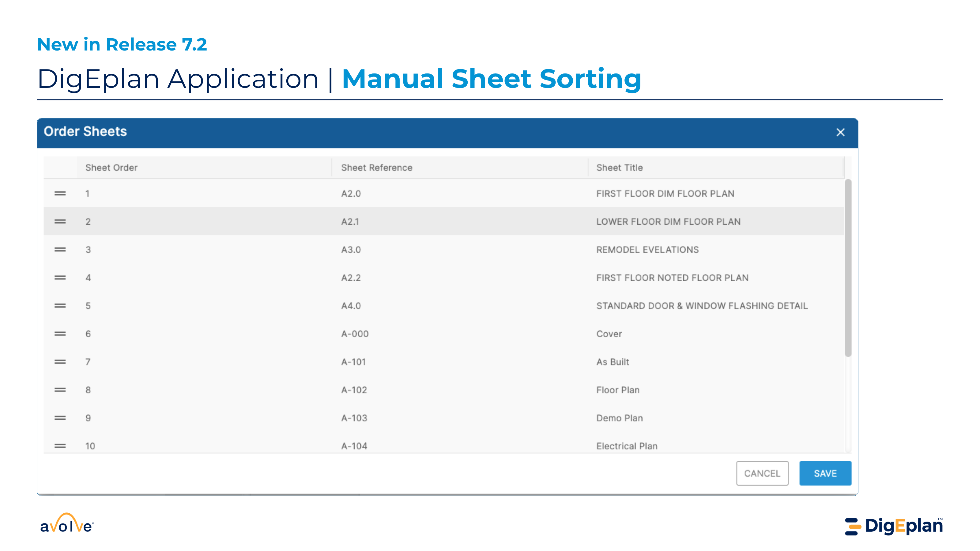
Task: Select the A-000 sheet reference cell
Action: (355, 334)
